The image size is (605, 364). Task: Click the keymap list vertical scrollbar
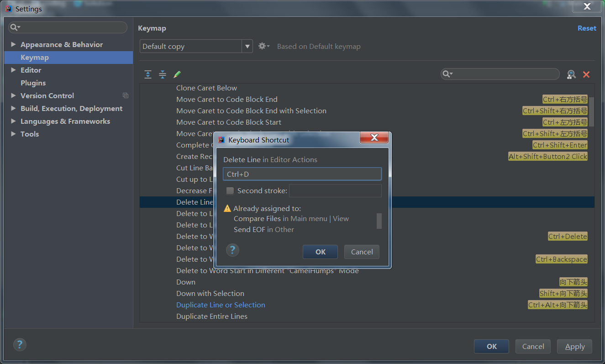click(x=591, y=112)
